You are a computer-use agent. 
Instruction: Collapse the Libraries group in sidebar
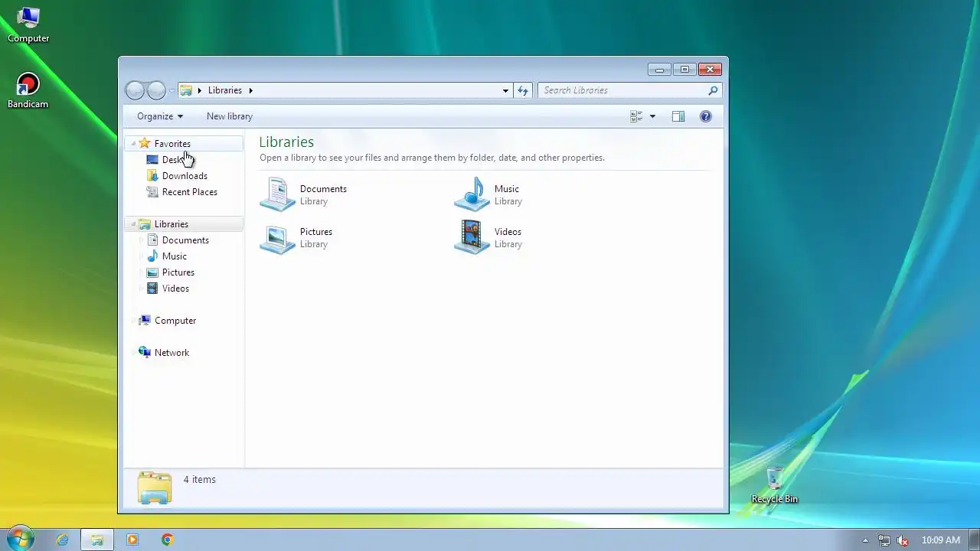click(133, 224)
